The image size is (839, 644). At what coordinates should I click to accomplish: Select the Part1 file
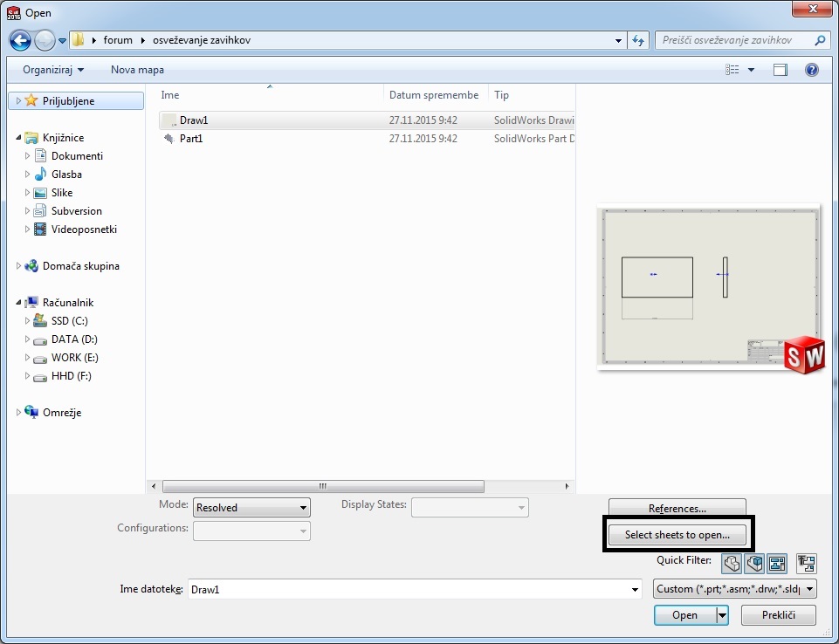click(x=190, y=139)
